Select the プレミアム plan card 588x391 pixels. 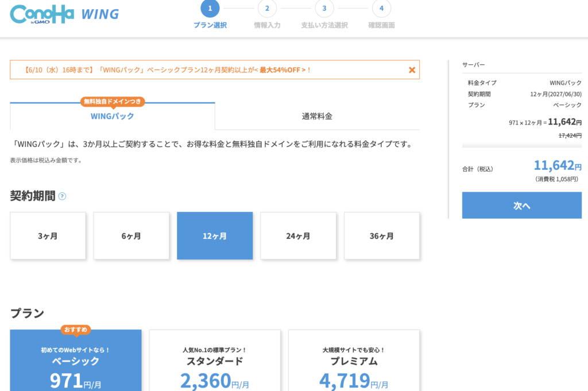[x=354, y=361]
